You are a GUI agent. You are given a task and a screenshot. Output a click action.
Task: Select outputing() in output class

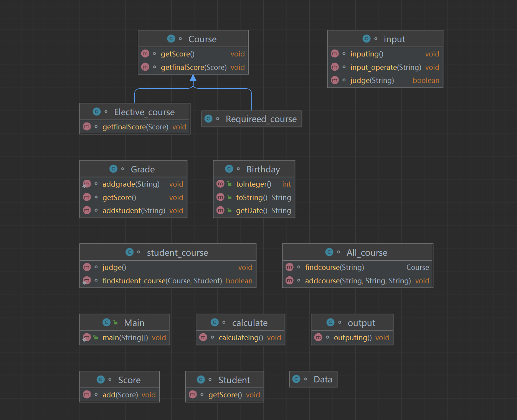pos(352,337)
